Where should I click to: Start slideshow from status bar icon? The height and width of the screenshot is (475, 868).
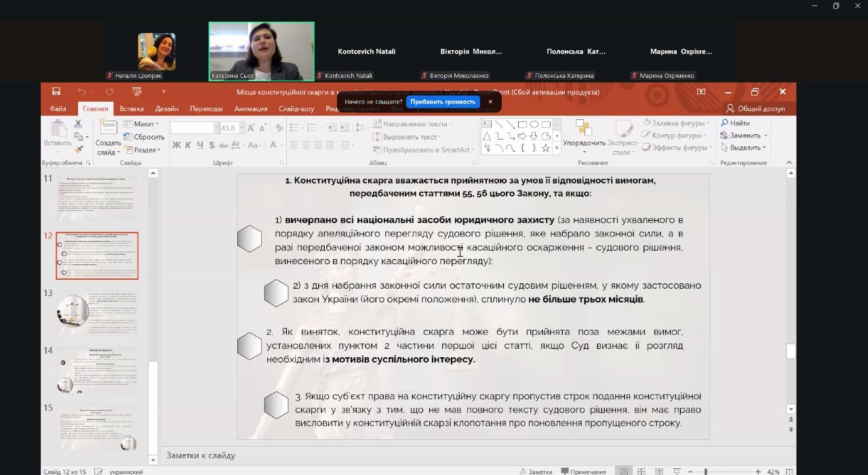676,472
